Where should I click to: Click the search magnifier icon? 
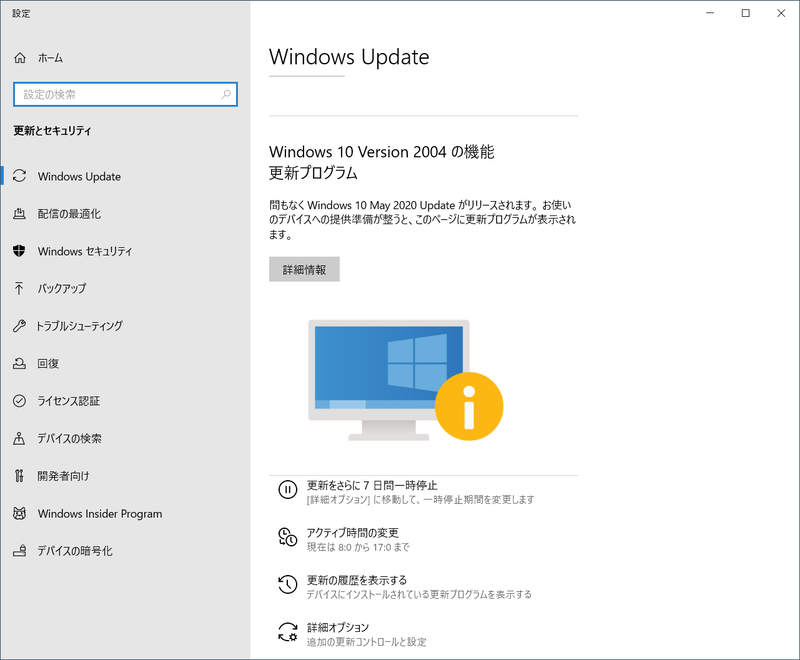coord(226,94)
